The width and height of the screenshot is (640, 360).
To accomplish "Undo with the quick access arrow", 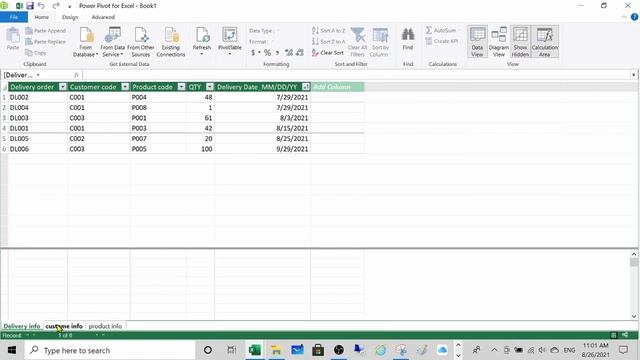I will (x=41, y=6).
